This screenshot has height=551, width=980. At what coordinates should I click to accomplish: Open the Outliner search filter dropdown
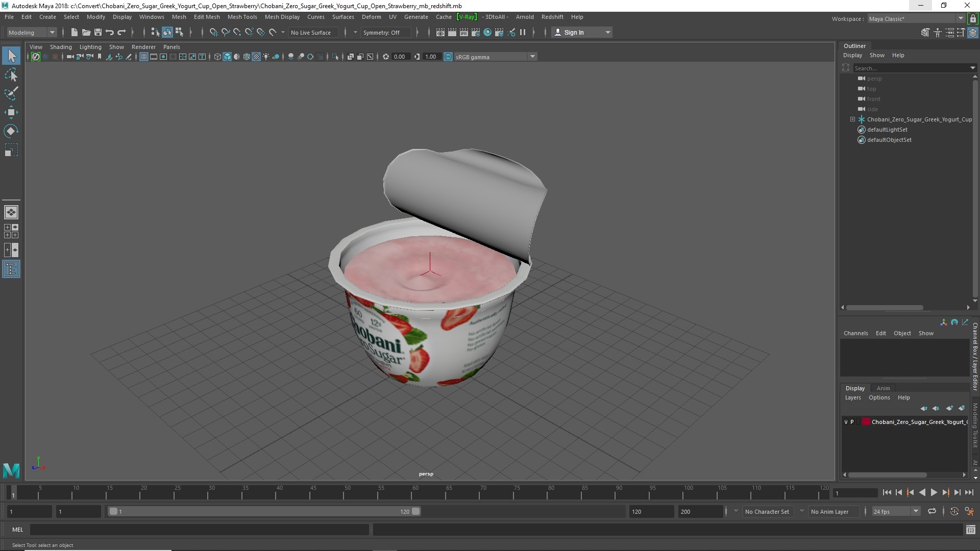coord(973,68)
